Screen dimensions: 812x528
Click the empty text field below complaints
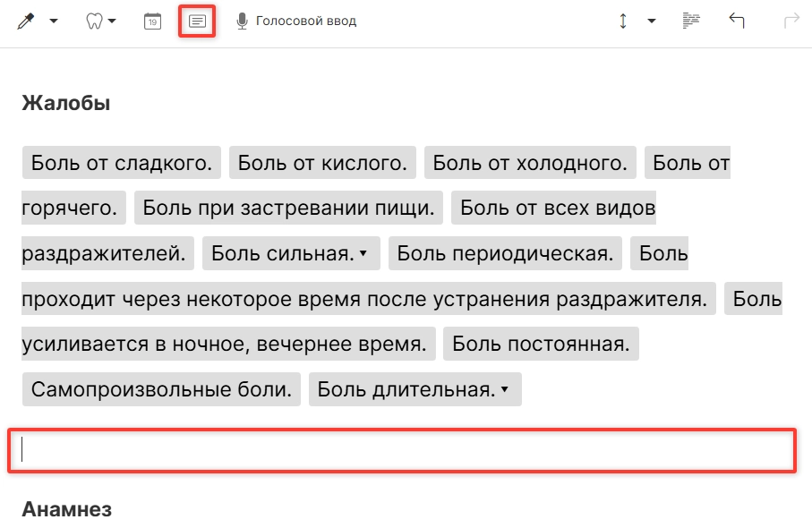click(401, 450)
